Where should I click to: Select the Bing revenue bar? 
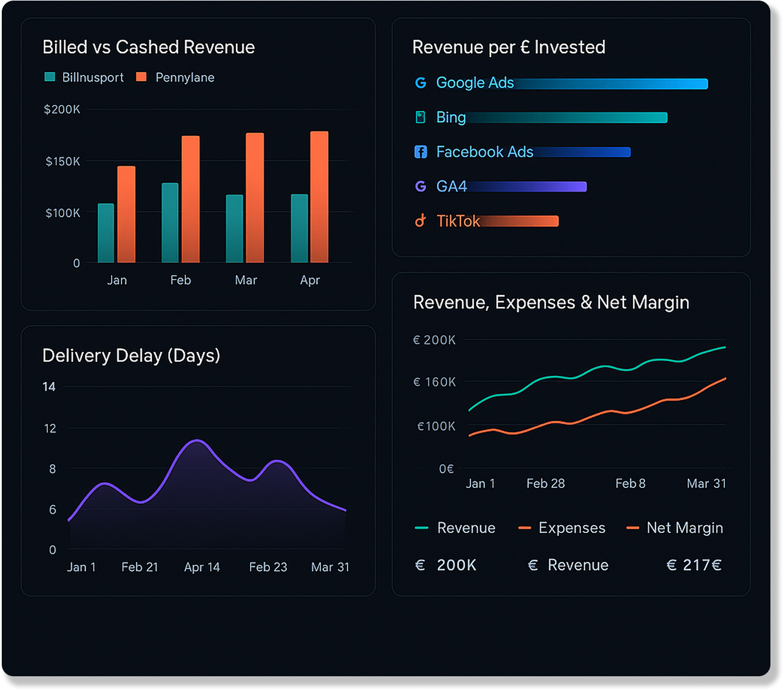(x=567, y=117)
